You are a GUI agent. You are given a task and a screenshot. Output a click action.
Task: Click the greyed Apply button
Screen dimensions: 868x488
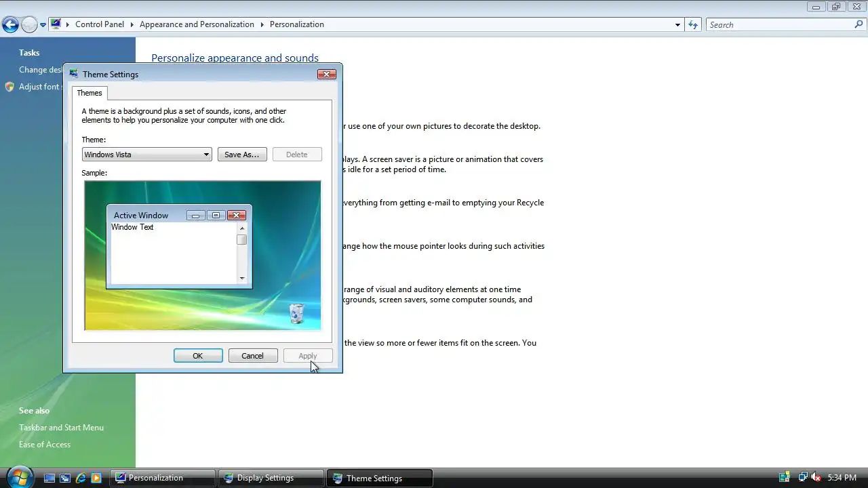[308, 356]
